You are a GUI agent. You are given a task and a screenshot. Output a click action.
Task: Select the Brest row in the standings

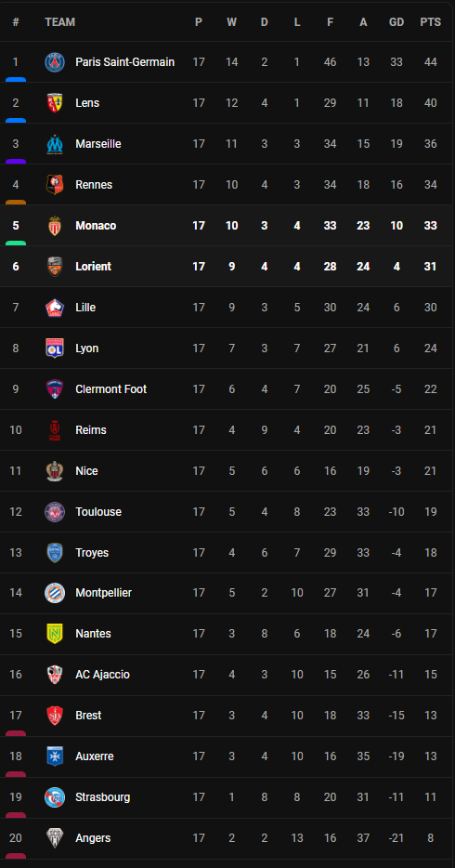point(227,716)
